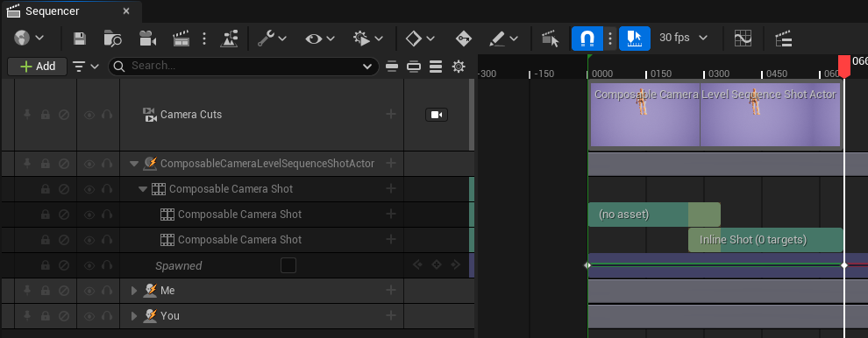Click the render movie clapperboard icon

[x=181, y=39]
